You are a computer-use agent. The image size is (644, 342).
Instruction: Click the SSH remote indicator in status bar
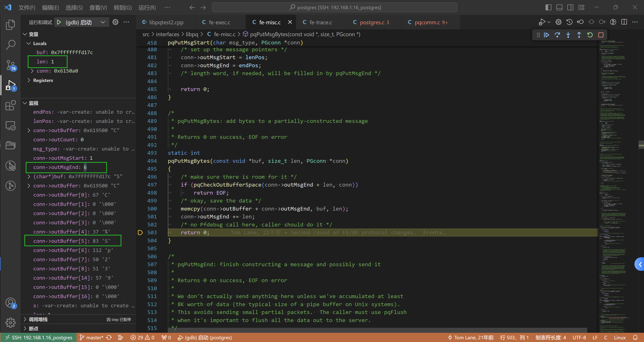(39, 337)
